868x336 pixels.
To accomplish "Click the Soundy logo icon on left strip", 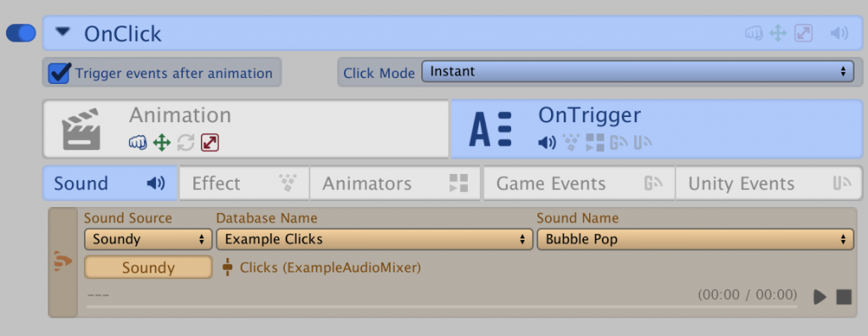I will (x=63, y=261).
